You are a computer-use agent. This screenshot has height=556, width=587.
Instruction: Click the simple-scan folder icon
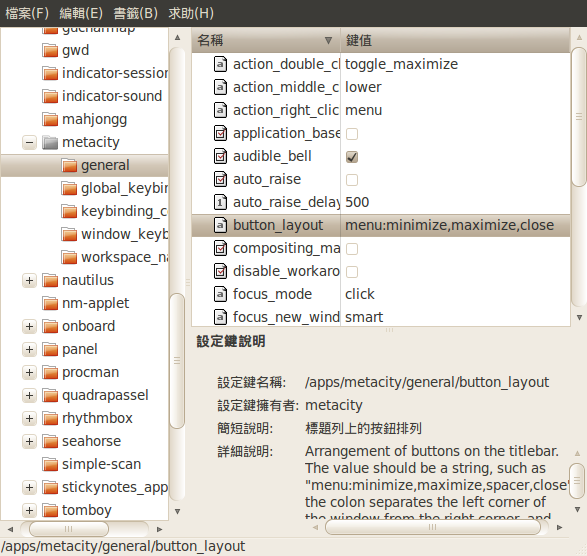(x=50, y=464)
